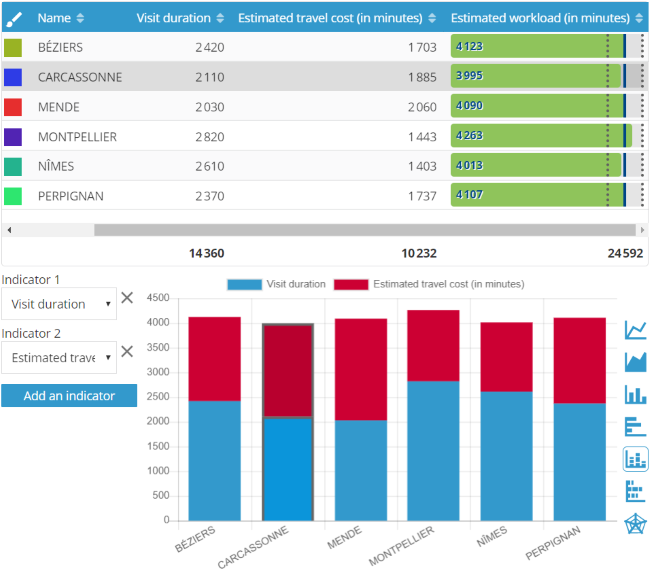
Task: Click the Add an indicator button
Action: click(69, 395)
